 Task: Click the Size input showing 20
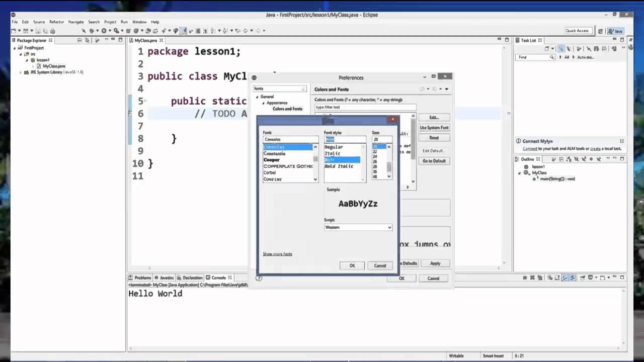(382, 139)
